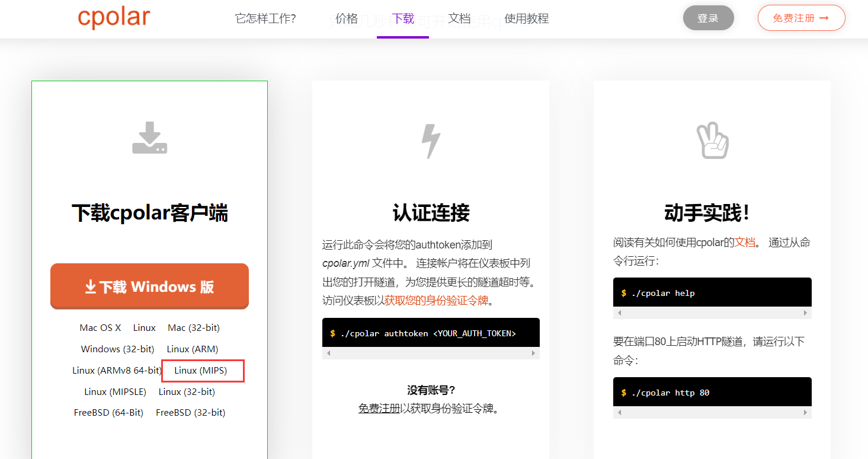The width and height of the screenshot is (868, 459).
Task: Click left arrow of cpolar help scrollbar
Action: [620, 313]
